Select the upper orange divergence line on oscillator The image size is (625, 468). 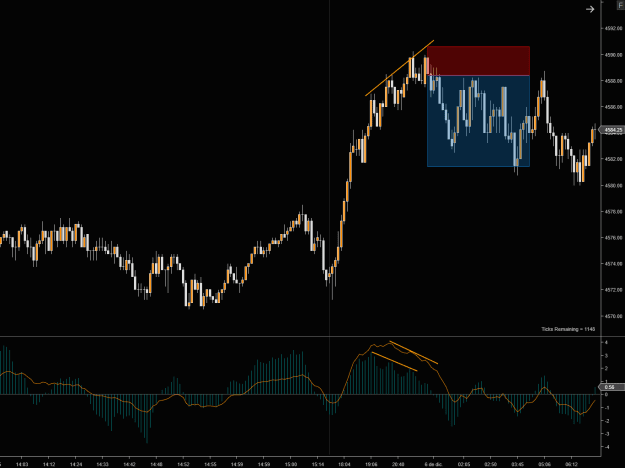pos(414,352)
